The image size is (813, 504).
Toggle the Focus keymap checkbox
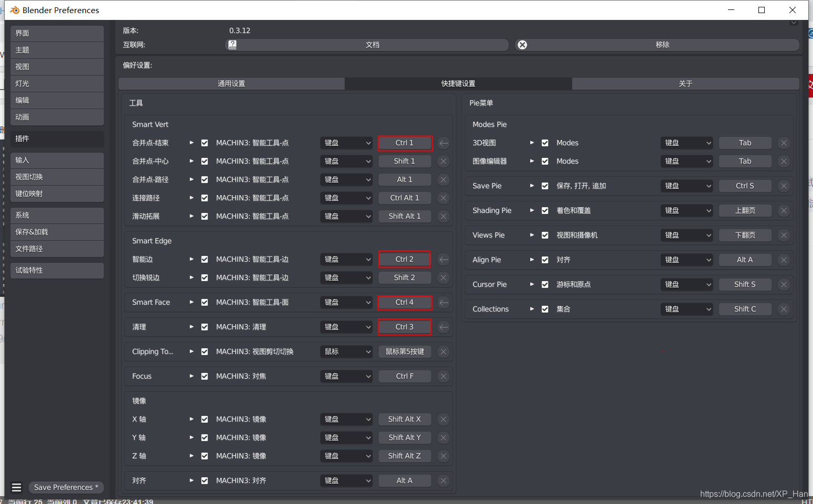(x=205, y=376)
